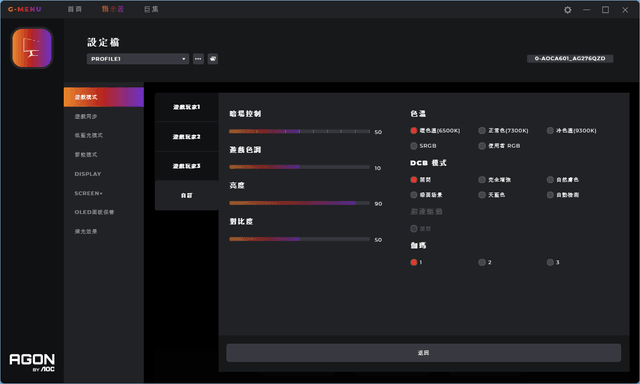Select normal color temperature (7300K)
The width and height of the screenshot is (640, 384).
482,131
